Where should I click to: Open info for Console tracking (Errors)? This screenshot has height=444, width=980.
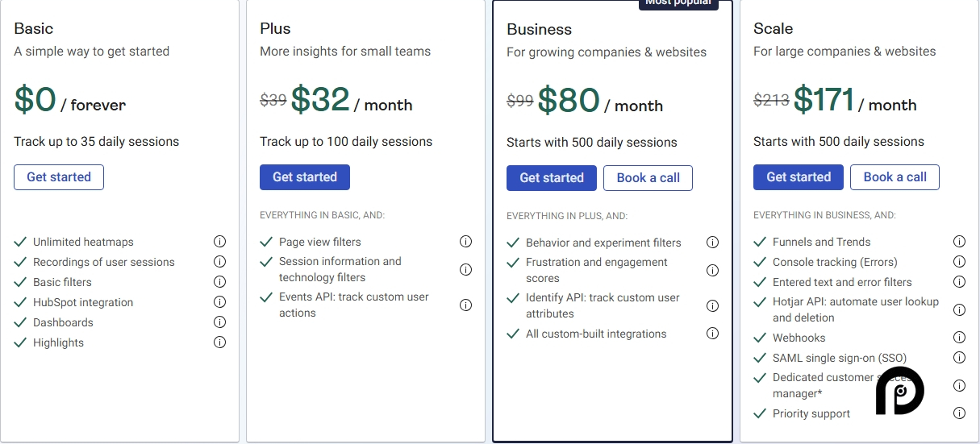coord(959,262)
